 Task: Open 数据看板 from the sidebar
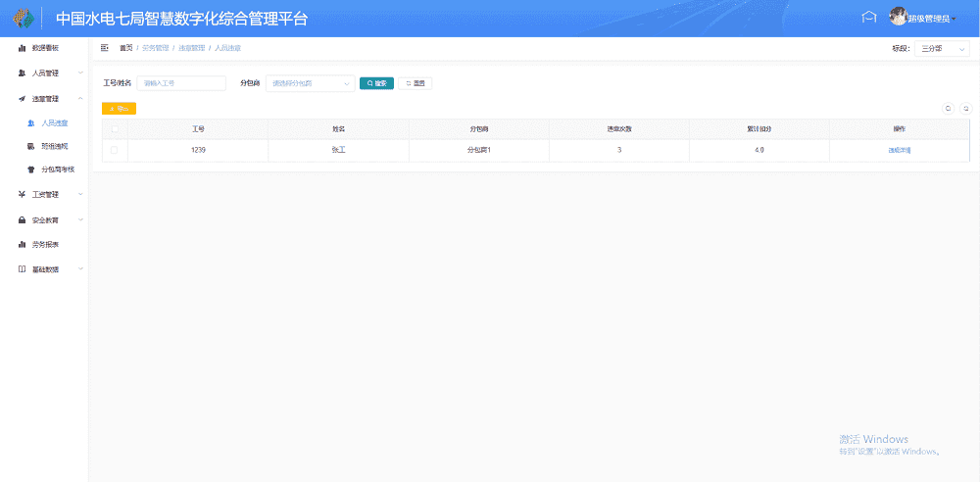click(44, 48)
